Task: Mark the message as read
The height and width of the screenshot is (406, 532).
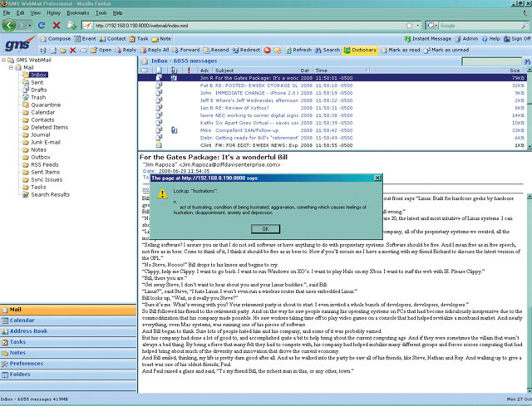Action: pos(401,50)
